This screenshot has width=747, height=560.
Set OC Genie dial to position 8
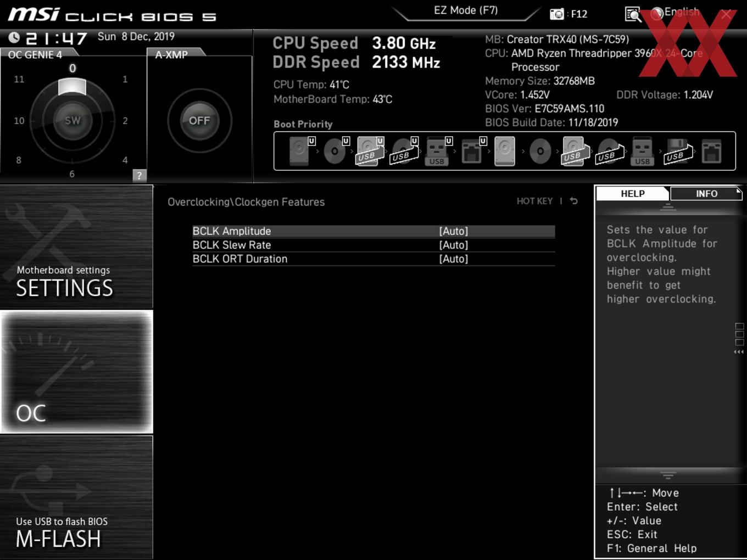click(x=19, y=160)
